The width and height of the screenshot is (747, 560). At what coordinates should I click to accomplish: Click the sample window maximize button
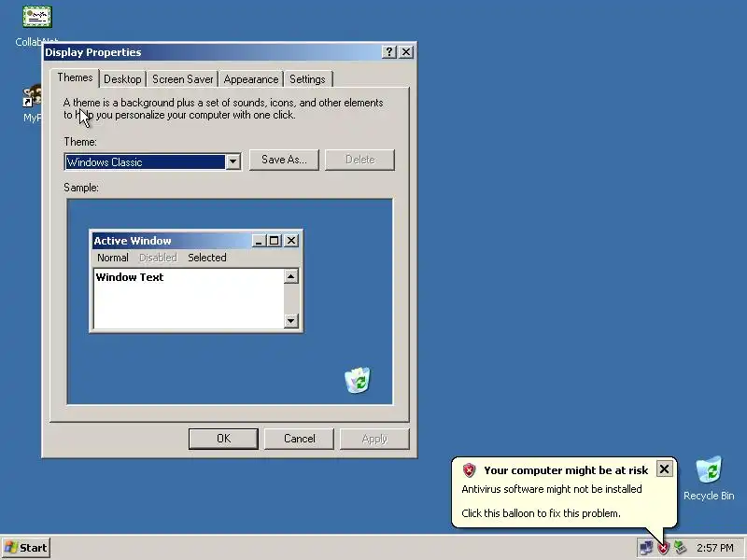(x=274, y=241)
